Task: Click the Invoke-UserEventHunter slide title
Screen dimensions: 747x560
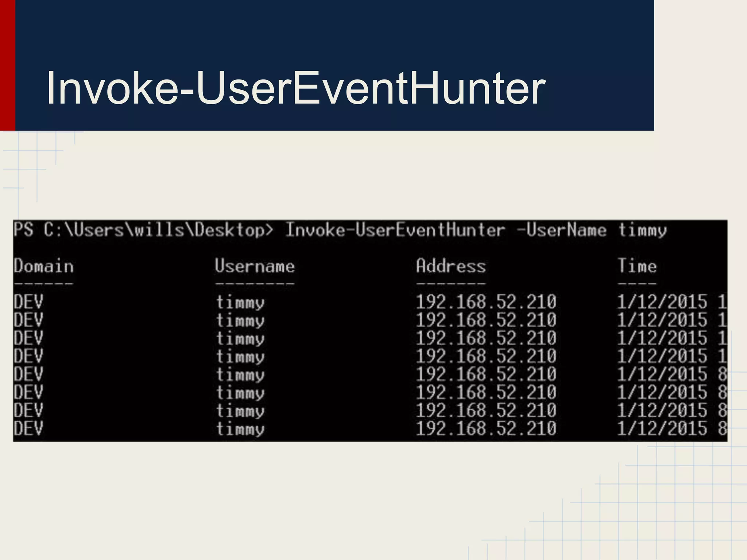Action: [x=296, y=88]
